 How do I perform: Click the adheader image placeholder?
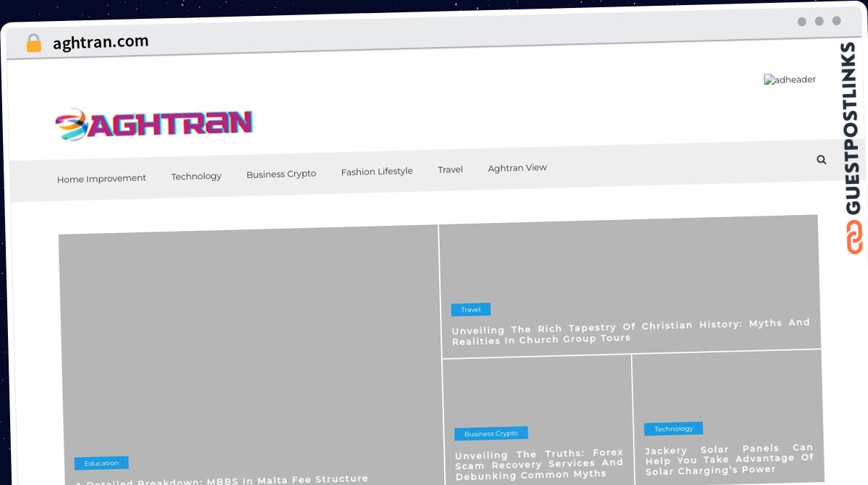pos(790,80)
